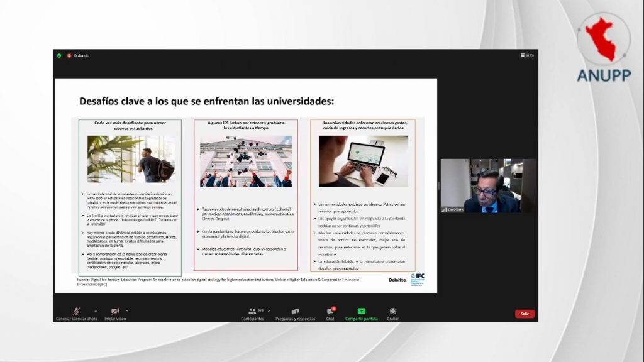The image size is (644, 362).
Task: Click Compartir pantalla button
Action: click(362, 314)
